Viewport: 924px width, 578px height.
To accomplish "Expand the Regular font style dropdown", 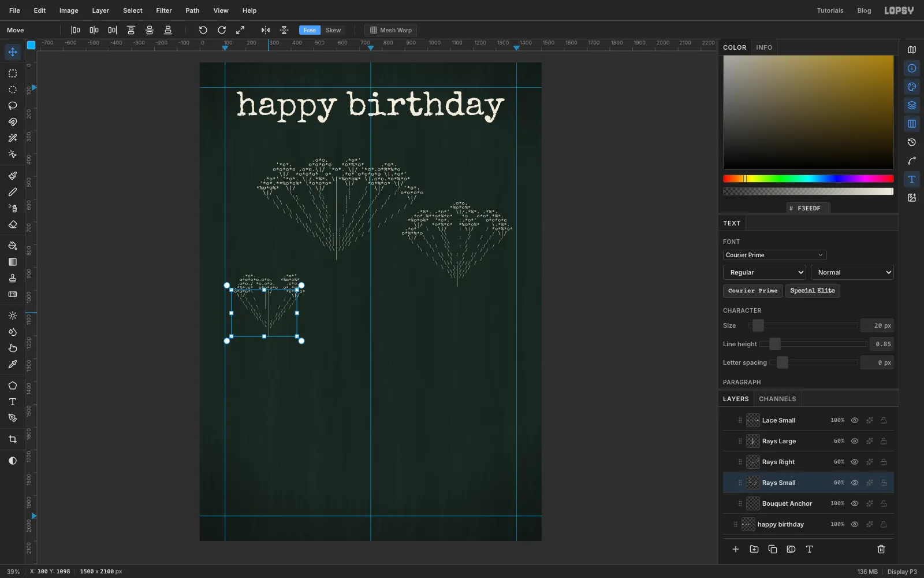I will click(765, 272).
